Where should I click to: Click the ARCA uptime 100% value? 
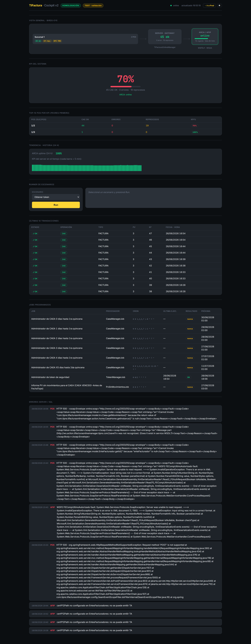click(x=59, y=153)
